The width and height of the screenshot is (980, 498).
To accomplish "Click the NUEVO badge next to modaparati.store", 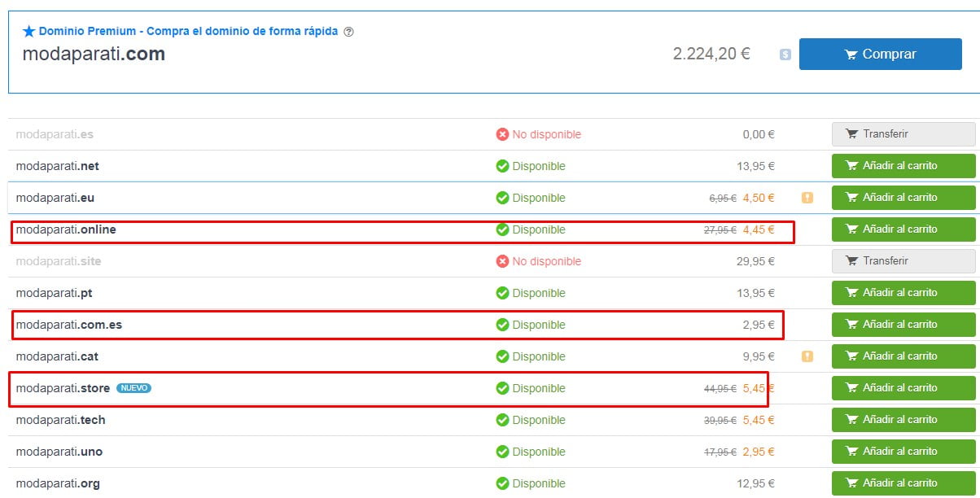I will (x=133, y=388).
